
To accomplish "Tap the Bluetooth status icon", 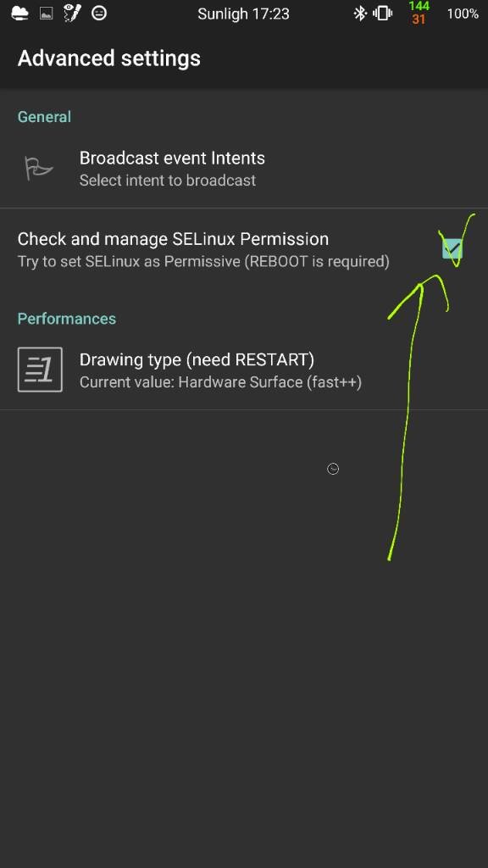I will [x=360, y=13].
